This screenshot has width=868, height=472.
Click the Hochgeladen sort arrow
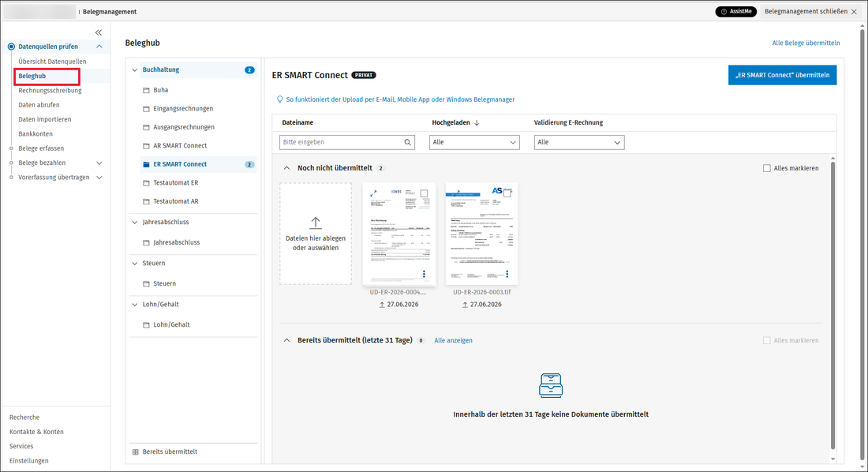click(477, 123)
